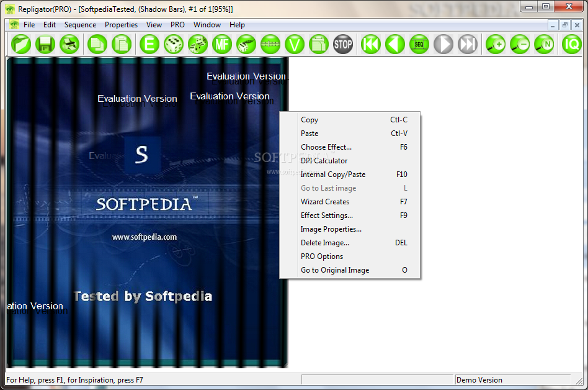Choose the Choose Effect... menu entry
This screenshot has height=390, width=588.
coord(350,147)
